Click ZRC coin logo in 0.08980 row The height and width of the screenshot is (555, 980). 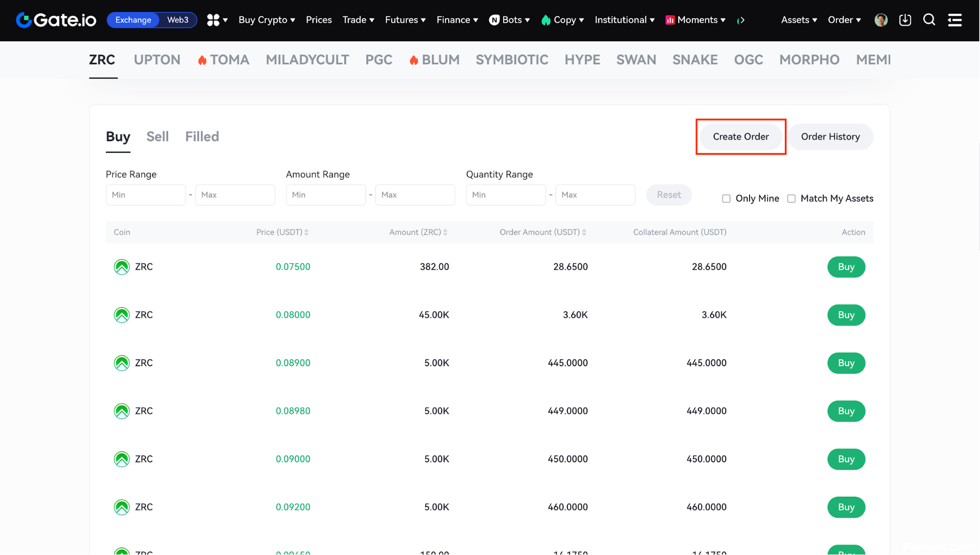point(122,411)
